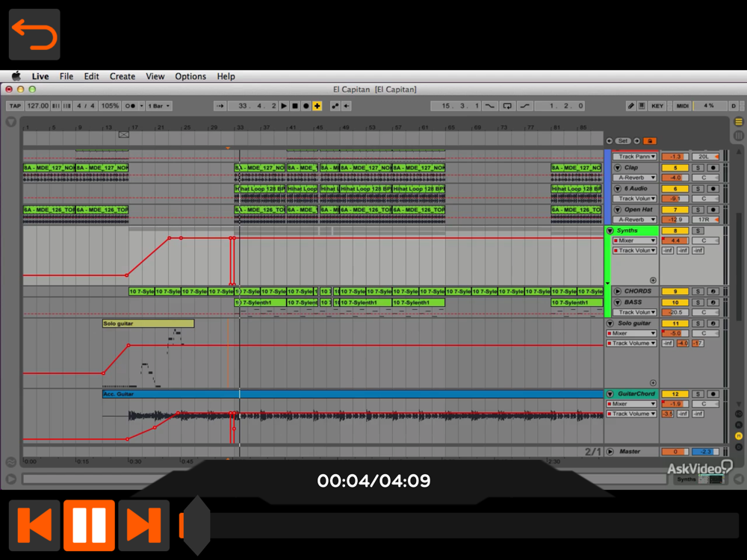Open Clap track A-Reverb device chooser
747x560 pixels.
(634, 178)
